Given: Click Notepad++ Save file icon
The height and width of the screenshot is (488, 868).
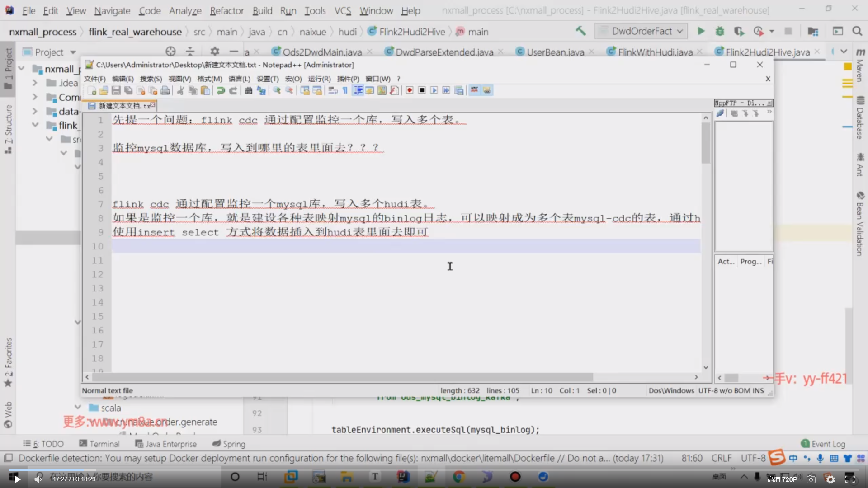Looking at the screenshot, I should 116,90.
